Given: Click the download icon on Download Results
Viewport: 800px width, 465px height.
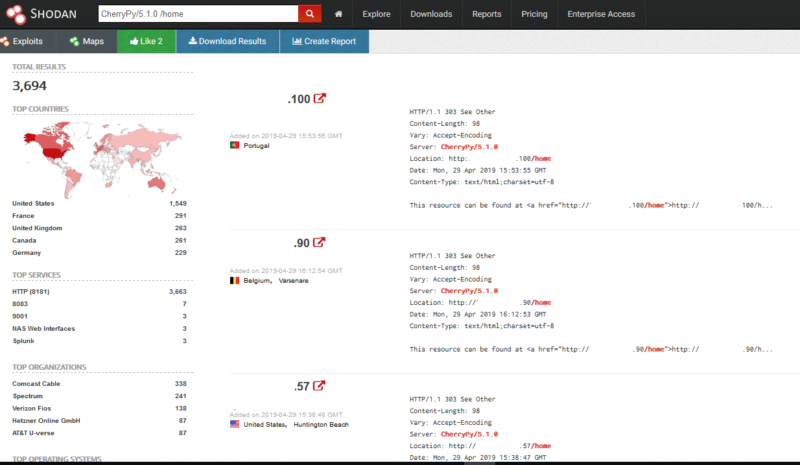Looking at the screenshot, I should pyautogui.click(x=192, y=41).
